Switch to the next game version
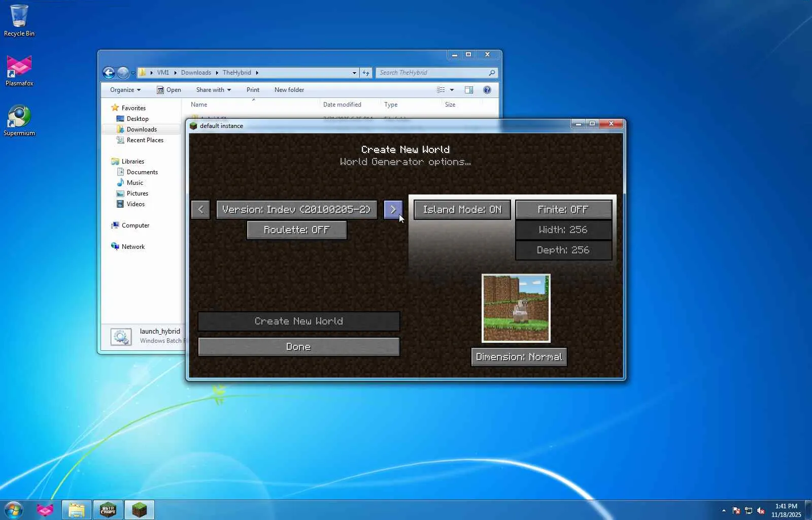This screenshot has height=520, width=812. pyautogui.click(x=393, y=210)
